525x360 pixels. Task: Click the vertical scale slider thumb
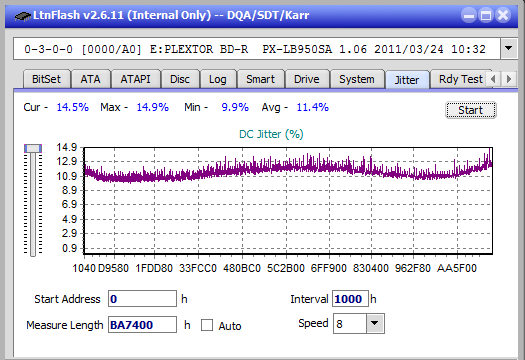tap(33, 148)
